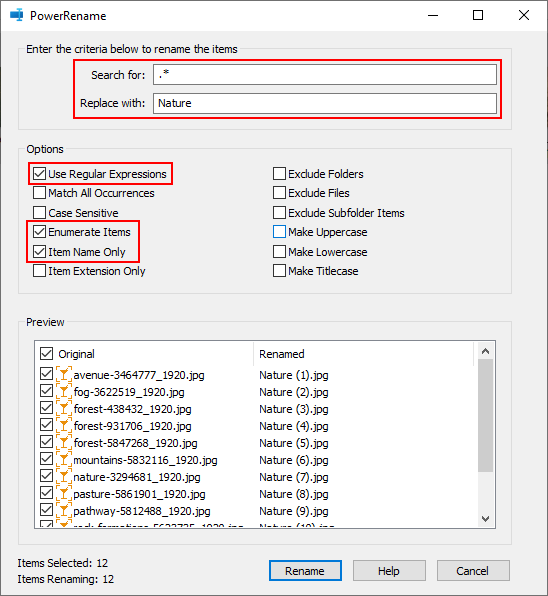Viewport: 548px width, 596px height.
Task: Select avenue-3464777_1920.jpg file name
Action: 139,375
